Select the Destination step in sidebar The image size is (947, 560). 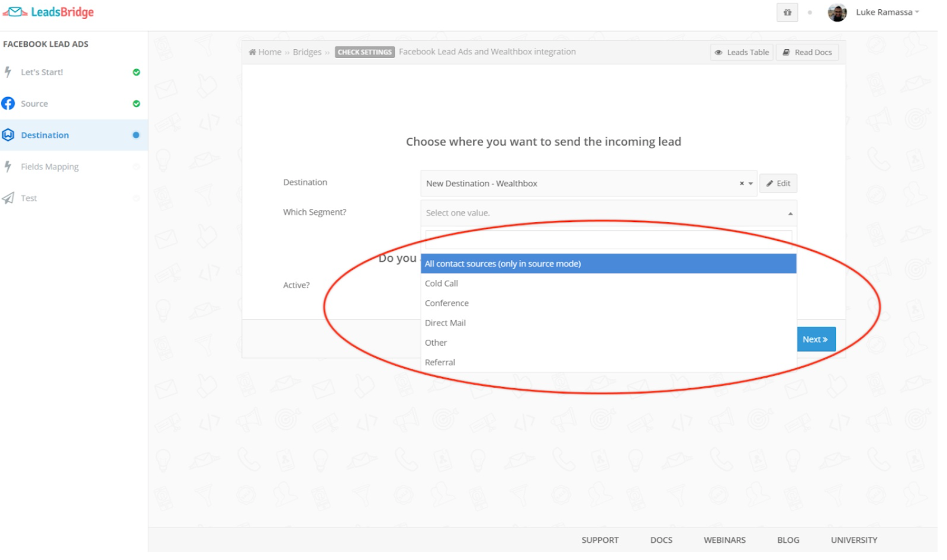74,135
